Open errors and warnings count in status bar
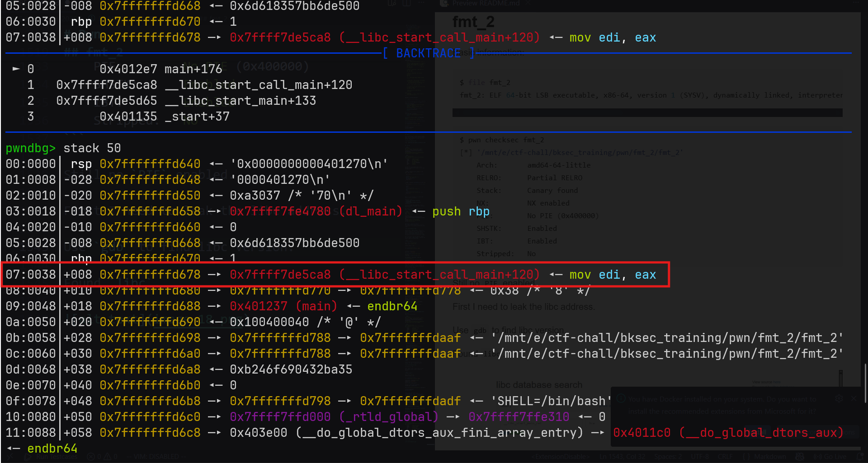 point(102,457)
